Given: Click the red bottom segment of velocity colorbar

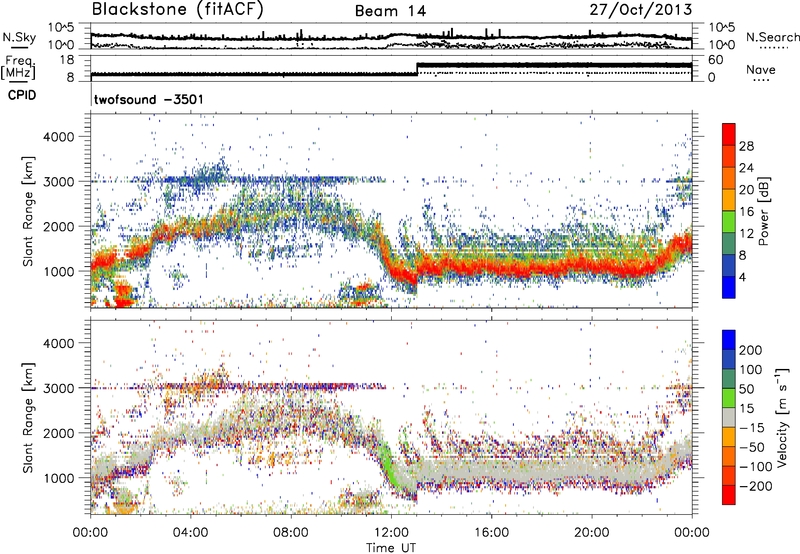Looking at the screenshot, I should coord(729,495).
